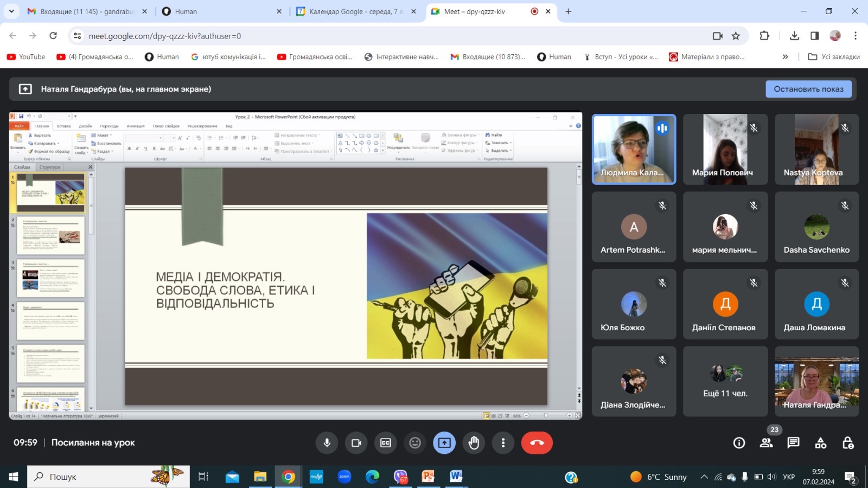Expand the Раздел dropdown

click(x=103, y=151)
